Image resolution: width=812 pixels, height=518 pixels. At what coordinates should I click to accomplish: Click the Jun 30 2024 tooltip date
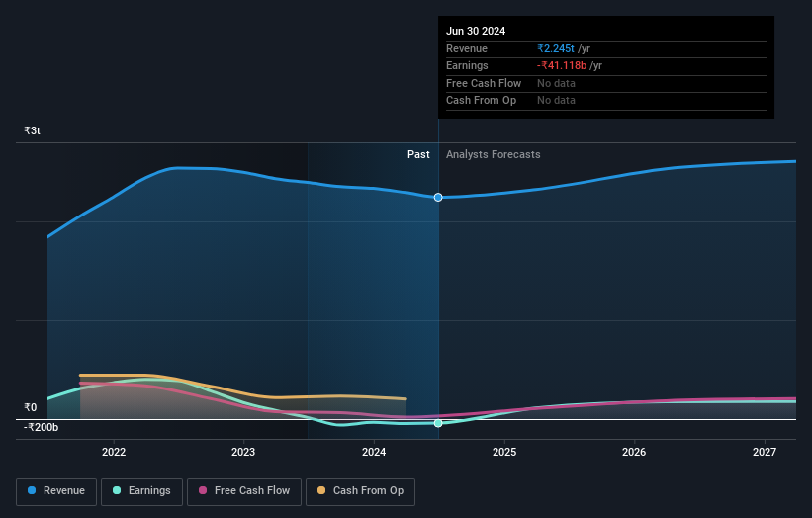pos(476,31)
